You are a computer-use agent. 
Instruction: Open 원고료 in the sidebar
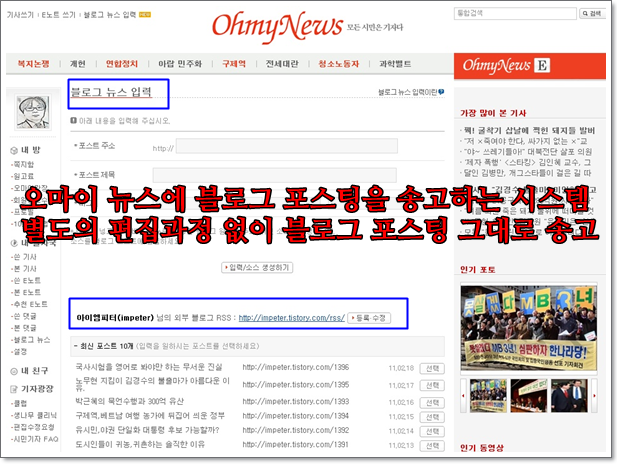click(24, 176)
